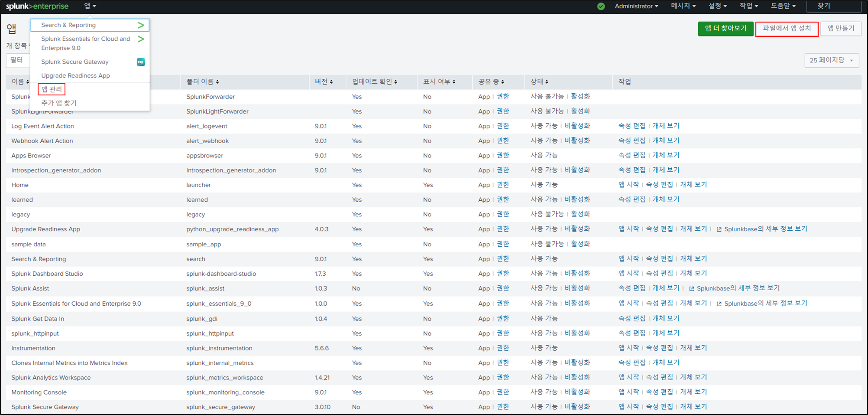
Task: Click the external link icon in Upgrade Readiness App row
Action: coord(719,229)
